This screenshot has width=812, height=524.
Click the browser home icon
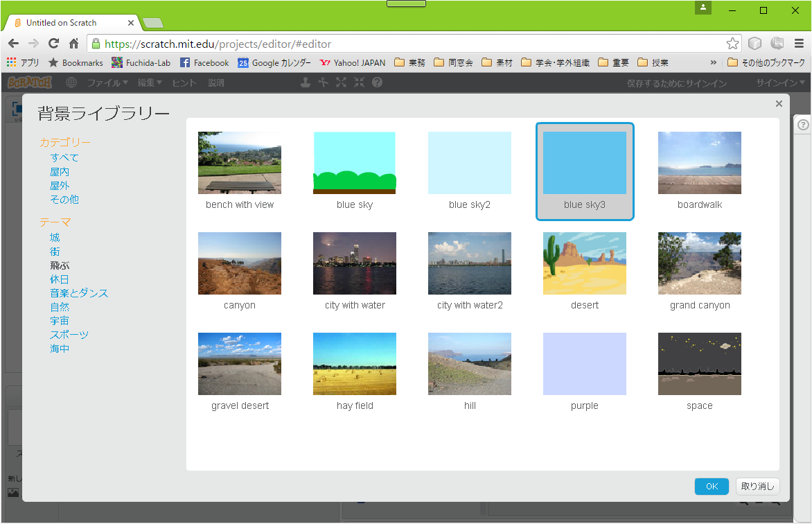pos(73,44)
